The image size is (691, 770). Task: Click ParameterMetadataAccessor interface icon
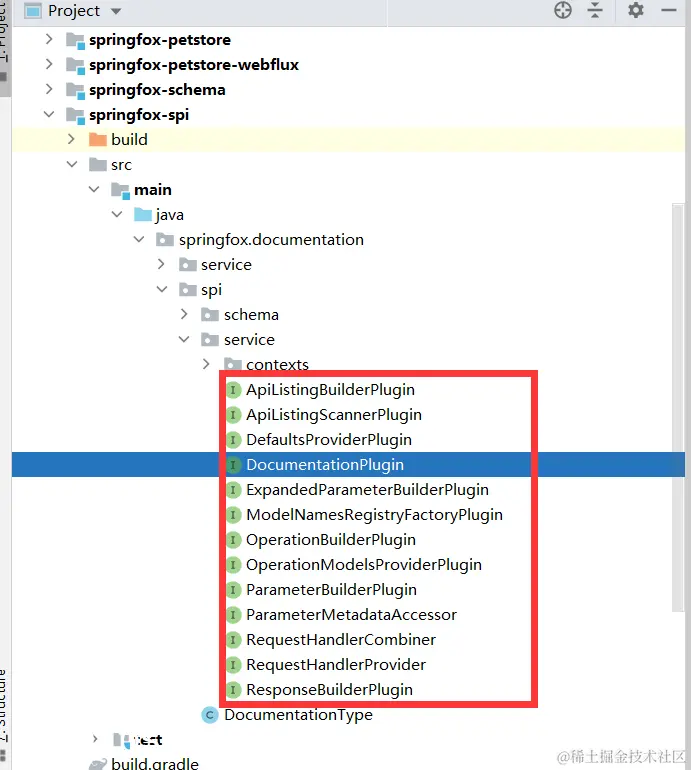pyautogui.click(x=233, y=615)
